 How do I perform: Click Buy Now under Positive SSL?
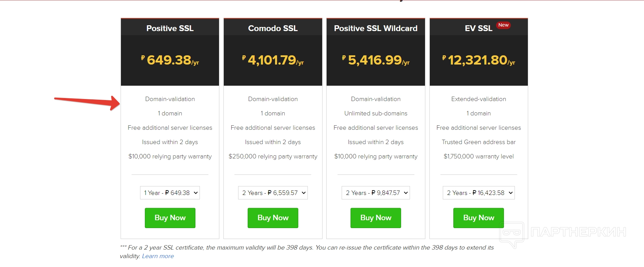pyautogui.click(x=170, y=218)
